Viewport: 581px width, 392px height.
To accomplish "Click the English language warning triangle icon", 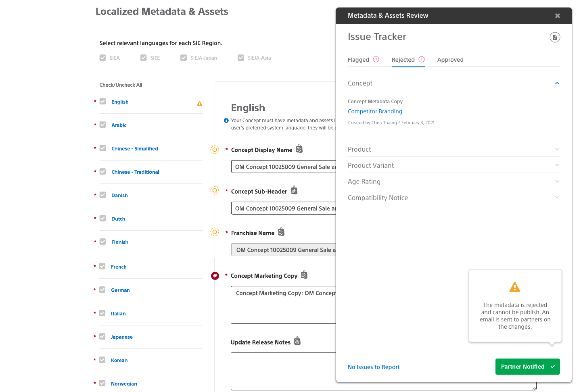I will pos(199,103).
